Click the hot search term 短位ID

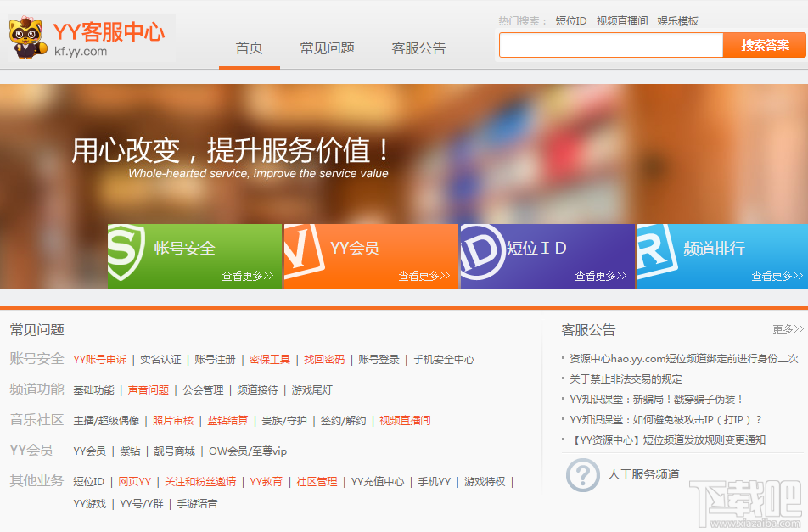pyautogui.click(x=571, y=21)
